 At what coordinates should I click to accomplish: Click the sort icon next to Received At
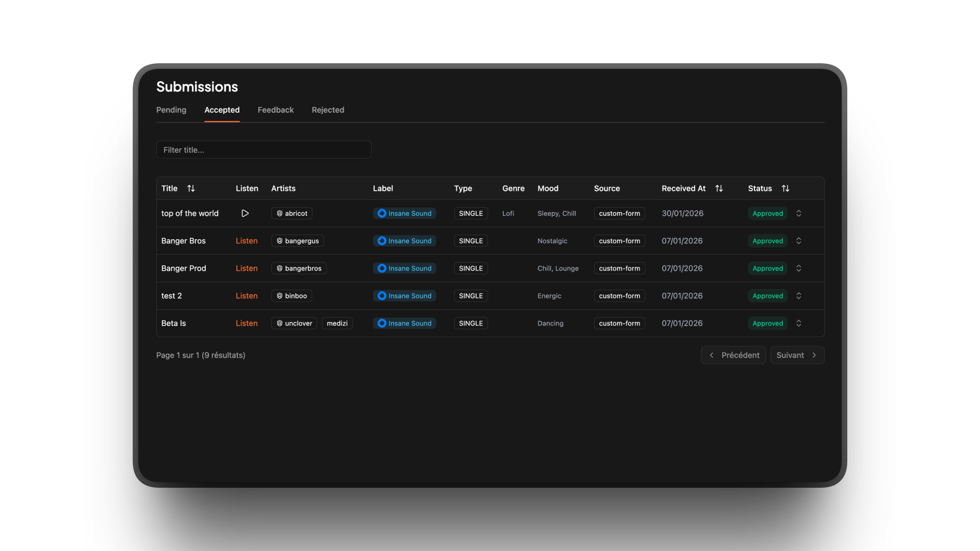tap(719, 188)
